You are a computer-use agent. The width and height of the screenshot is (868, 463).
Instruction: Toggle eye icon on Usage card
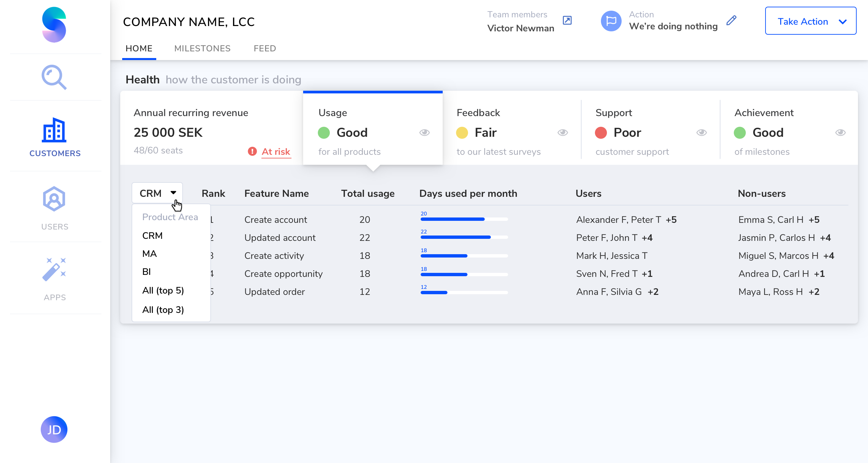424,132
